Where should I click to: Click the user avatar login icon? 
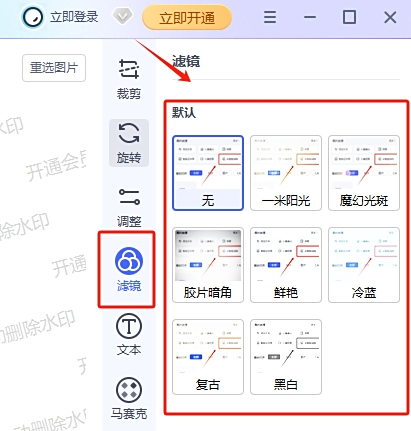[x=32, y=17]
